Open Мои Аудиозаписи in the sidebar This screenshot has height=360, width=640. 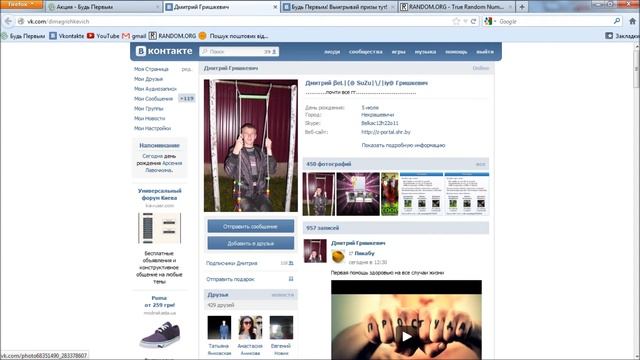(x=155, y=89)
